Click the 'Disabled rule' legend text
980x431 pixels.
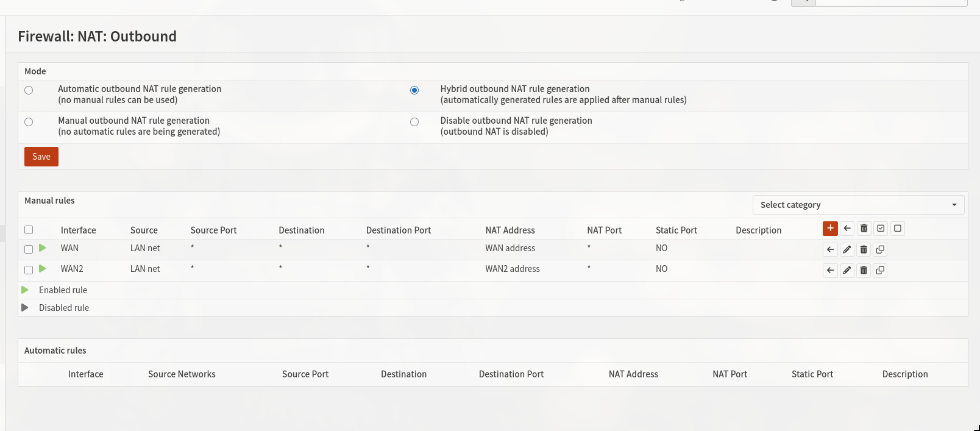tap(64, 308)
